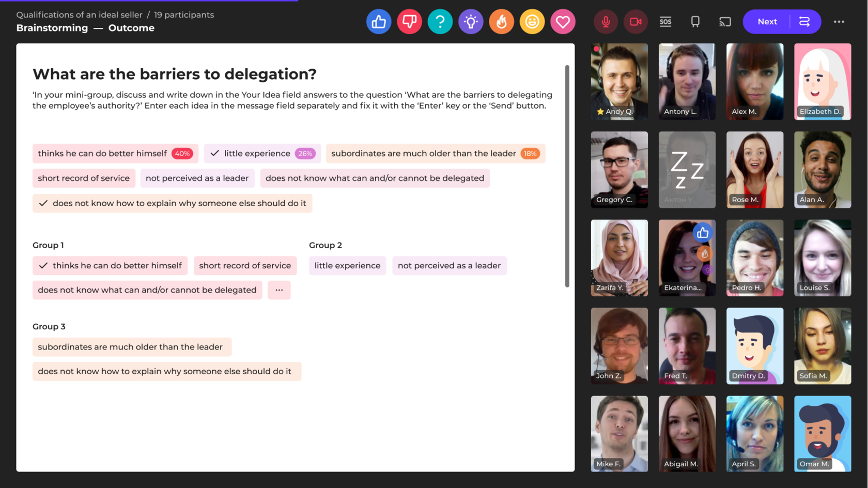Click the screen cast icon
The image size is (868, 488).
[x=725, y=22]
